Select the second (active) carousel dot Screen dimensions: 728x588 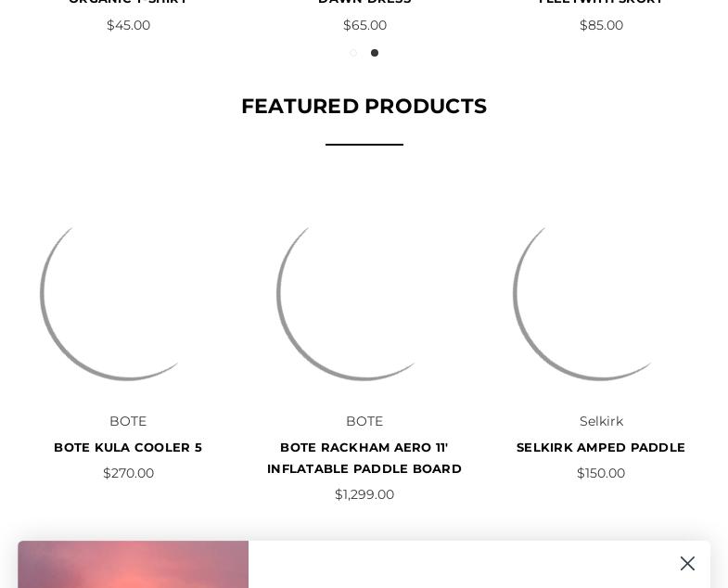(x=375, y=53)
